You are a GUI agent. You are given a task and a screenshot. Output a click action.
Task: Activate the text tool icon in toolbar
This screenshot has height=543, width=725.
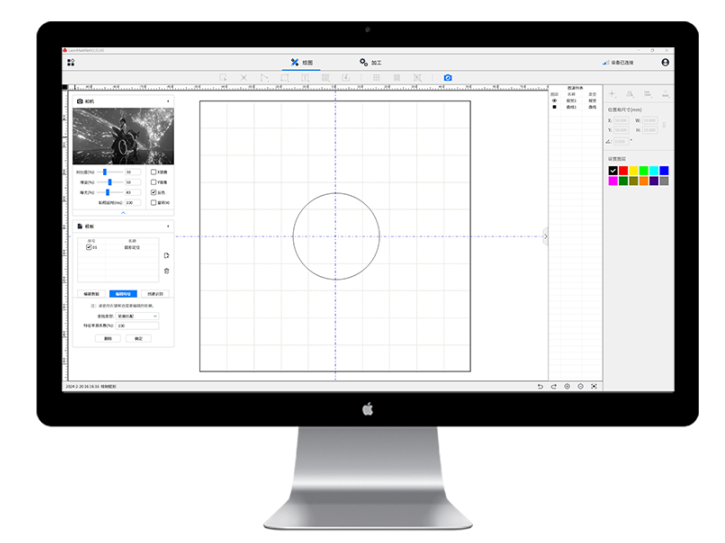click(305, 78)
